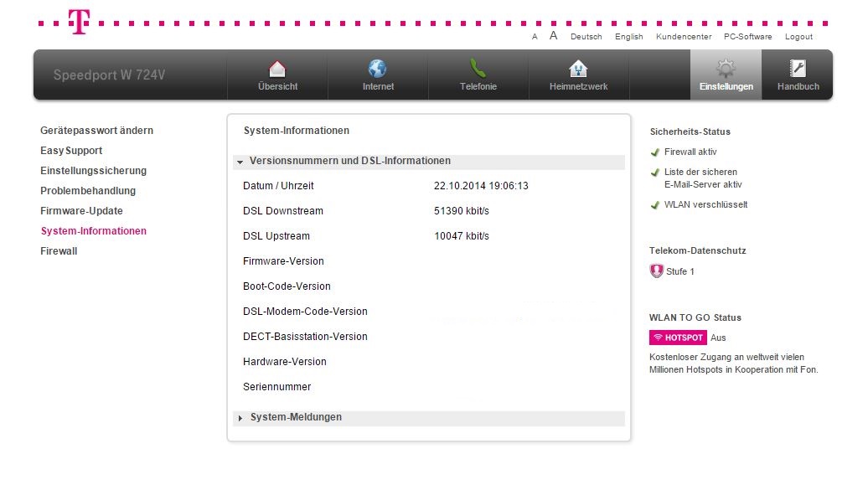Switch to the Internet tab label
This screenshot has height=495, width=868.
click(x=378, y=86)
